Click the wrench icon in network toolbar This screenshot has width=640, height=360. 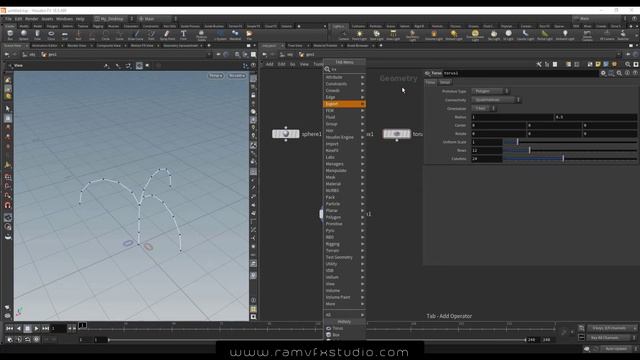point(539,64)
